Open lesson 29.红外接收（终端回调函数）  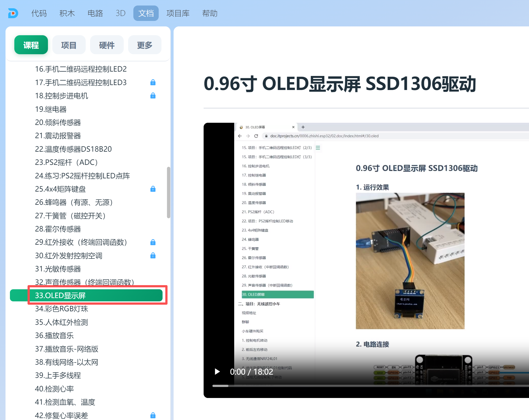(82, 242)
